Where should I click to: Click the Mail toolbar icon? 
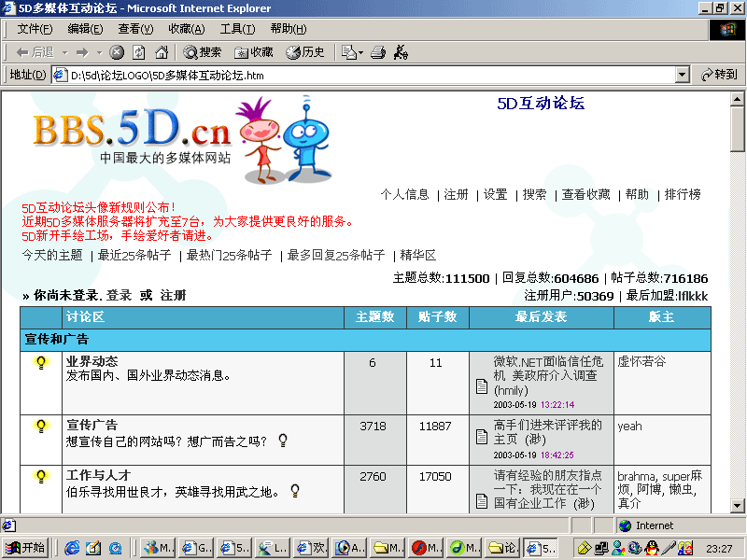[x=348, y=52]
